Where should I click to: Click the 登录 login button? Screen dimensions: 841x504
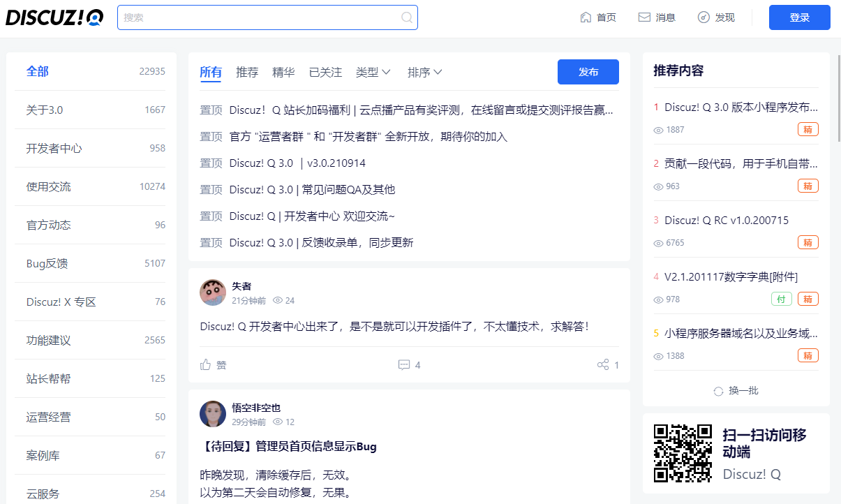click(x=799, y=17)
